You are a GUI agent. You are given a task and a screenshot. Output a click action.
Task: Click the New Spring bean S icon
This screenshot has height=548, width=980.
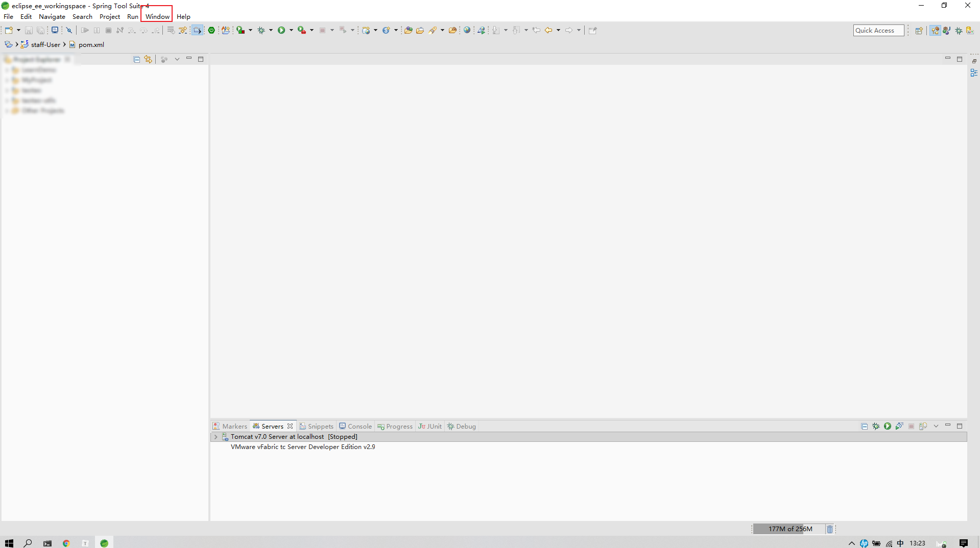click(386, 31)
